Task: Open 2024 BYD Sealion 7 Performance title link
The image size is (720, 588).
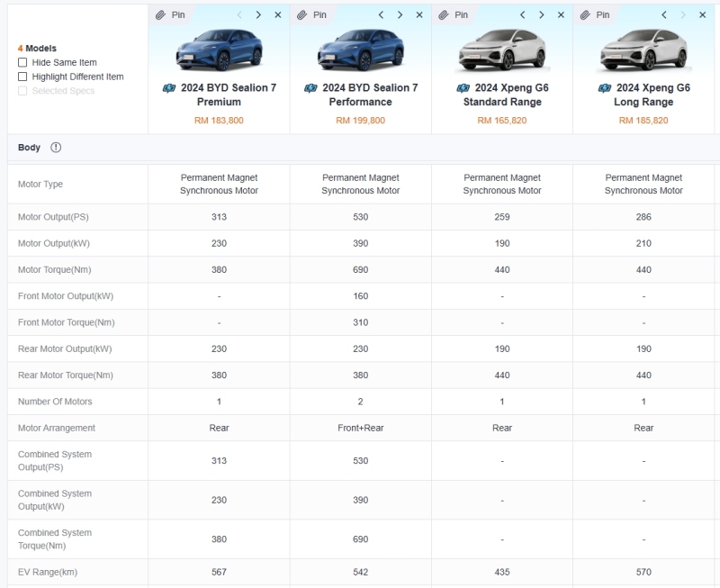Action: (x=370, y=95)
